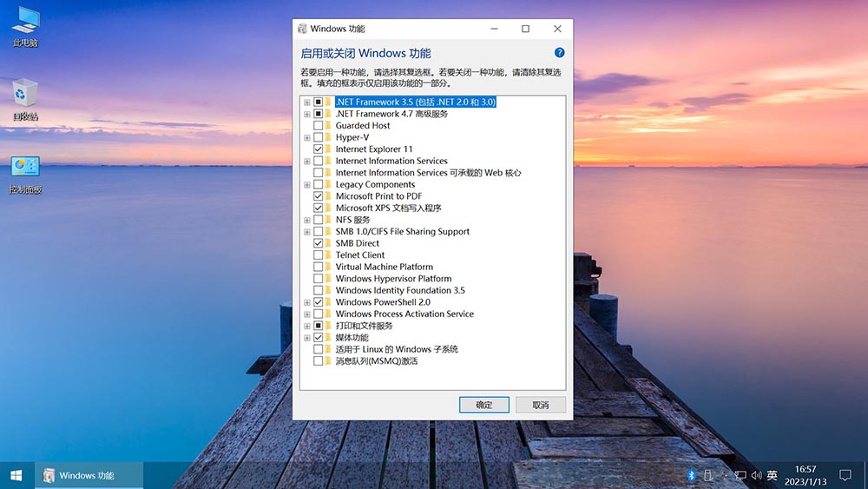This screenshot has width=868, height=489.
Task: Expand .NET Framework 3.5 node
Action: (307, 102)
